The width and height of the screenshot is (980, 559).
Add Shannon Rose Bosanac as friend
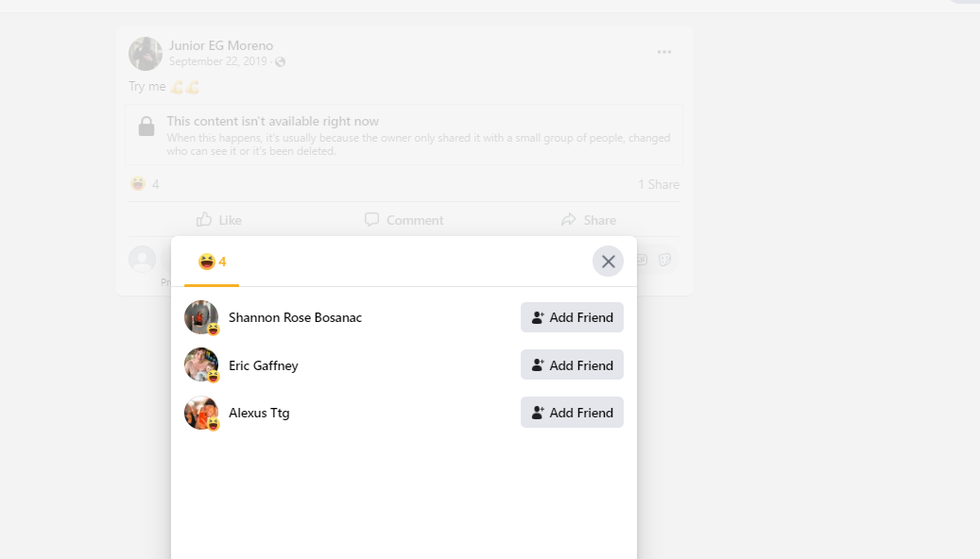pyautogui.click(x=572, y=317)
